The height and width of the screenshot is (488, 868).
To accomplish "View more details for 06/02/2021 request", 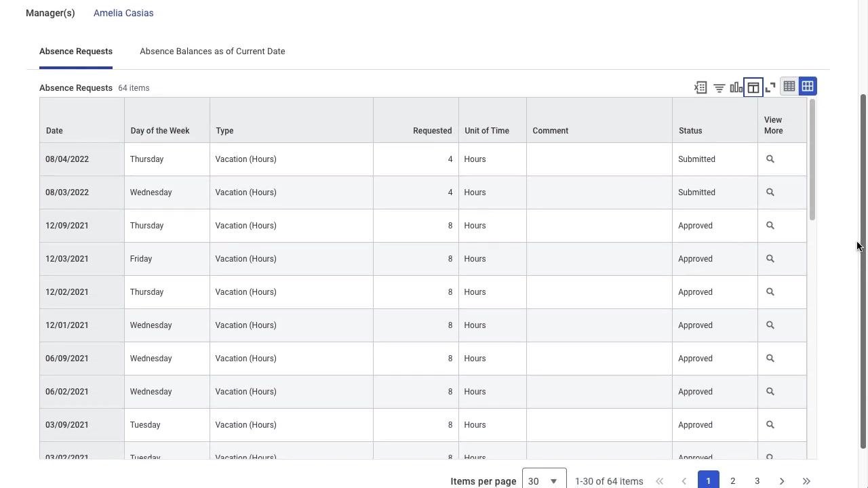I will 770,392.
